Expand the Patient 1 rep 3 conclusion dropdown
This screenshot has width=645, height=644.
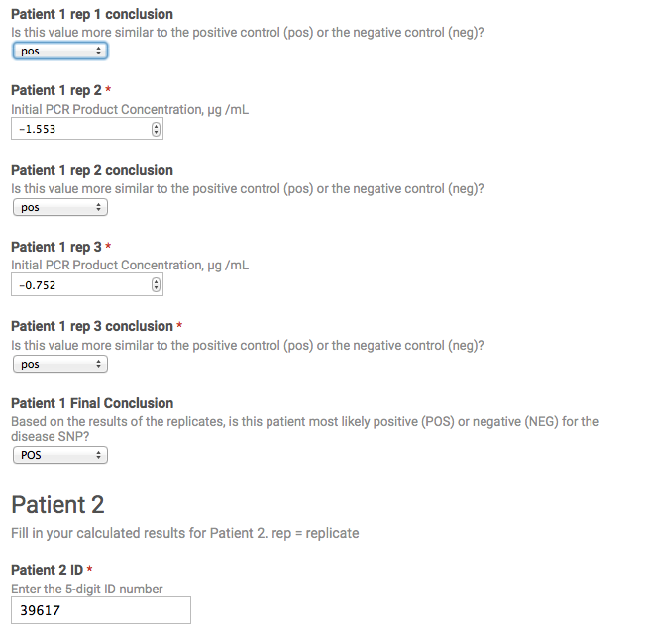[x=59, y=365]
